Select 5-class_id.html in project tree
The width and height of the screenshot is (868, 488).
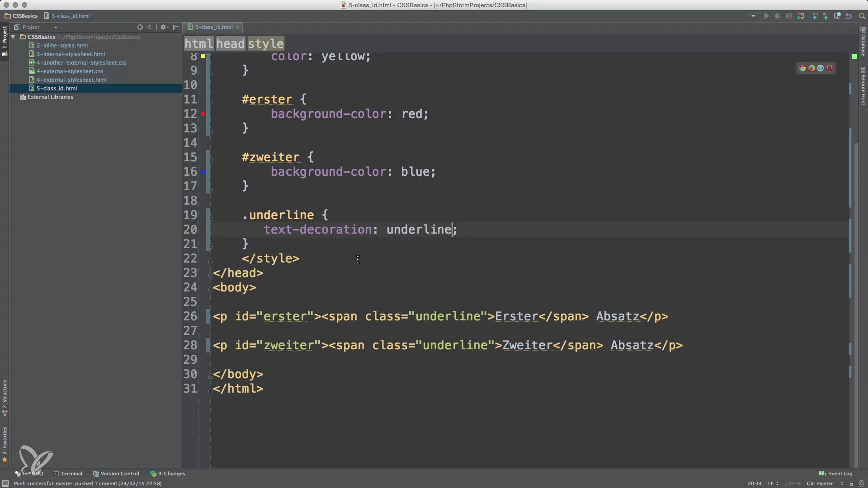point(57,88)
